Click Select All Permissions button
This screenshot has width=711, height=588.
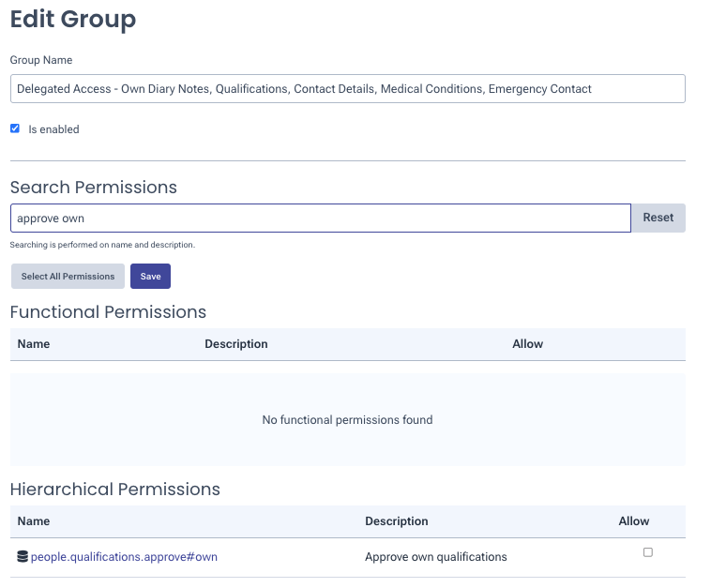click(x=68, y=277)
